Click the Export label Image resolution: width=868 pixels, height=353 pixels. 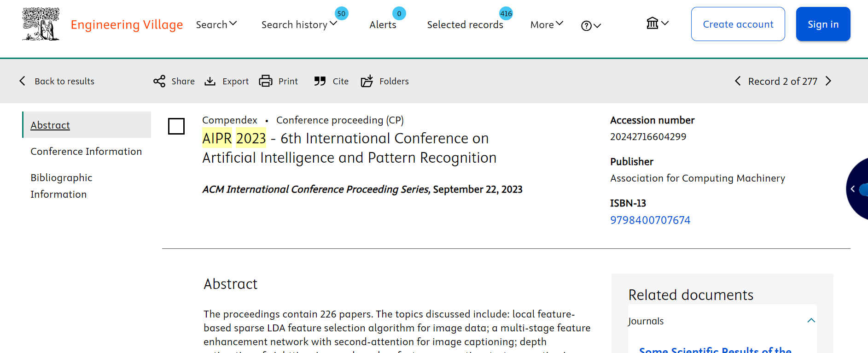point(235,81)
